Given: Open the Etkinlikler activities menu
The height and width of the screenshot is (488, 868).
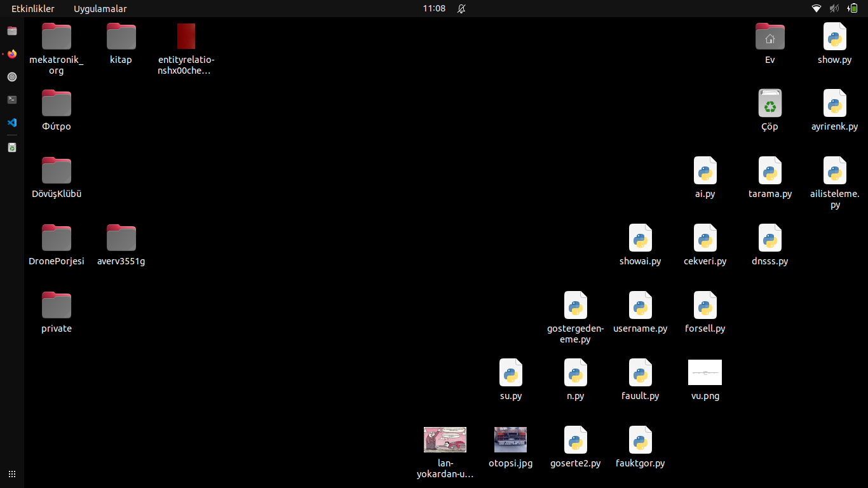Looking at the screenshot, I should coord(33,8).
